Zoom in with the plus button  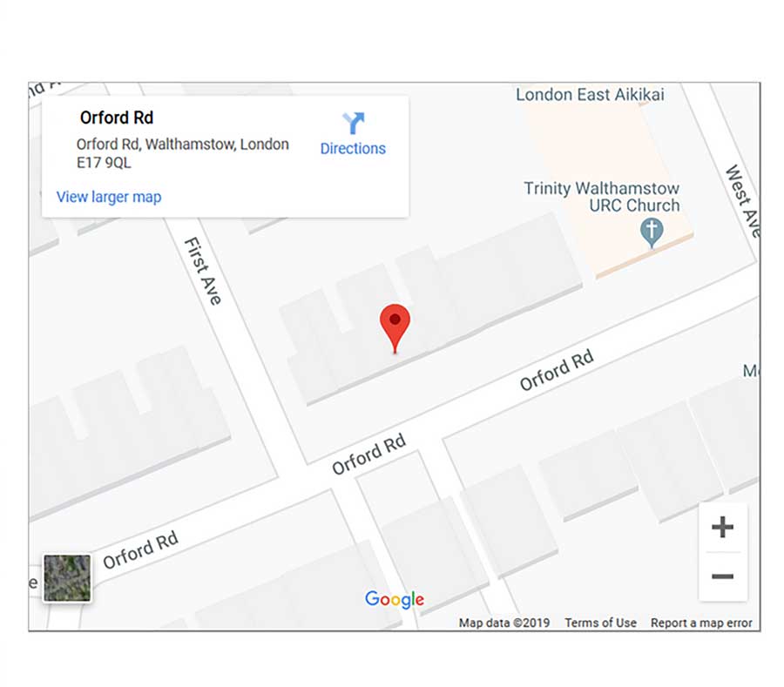click(722, 527)
